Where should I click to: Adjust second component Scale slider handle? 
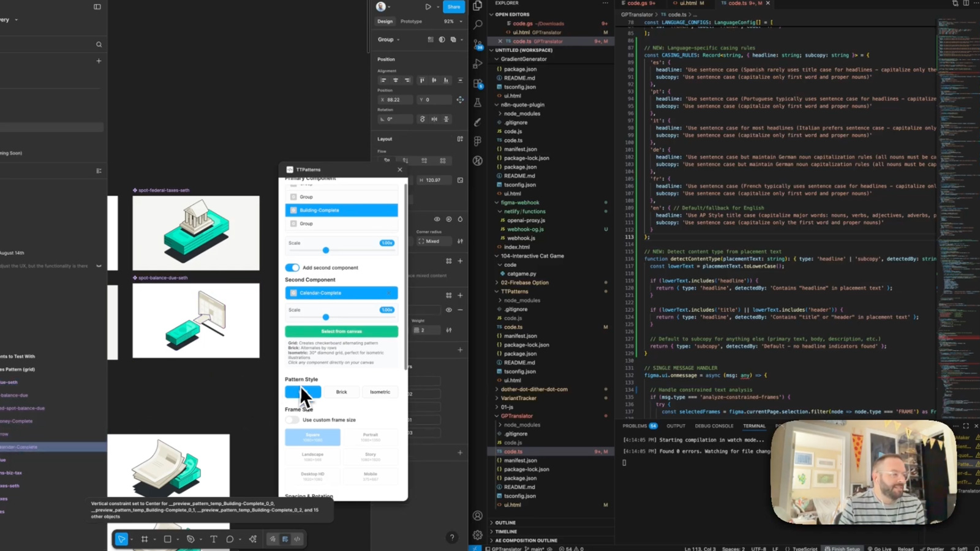coord(326,317)
